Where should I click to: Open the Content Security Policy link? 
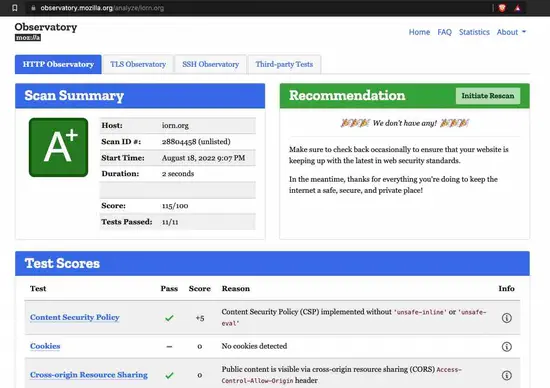[75, 317]
